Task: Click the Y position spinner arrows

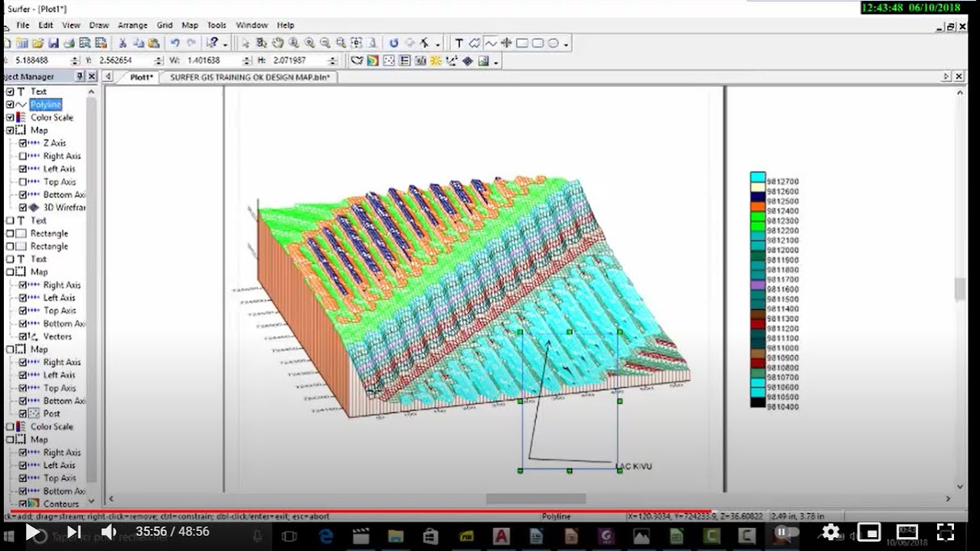Action: coord(158,60)
